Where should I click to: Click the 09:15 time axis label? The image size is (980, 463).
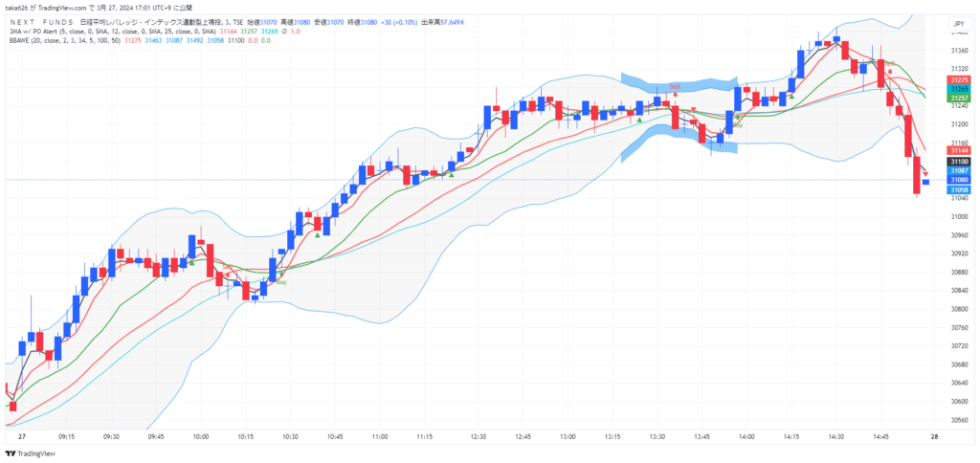tap(66, 436)
